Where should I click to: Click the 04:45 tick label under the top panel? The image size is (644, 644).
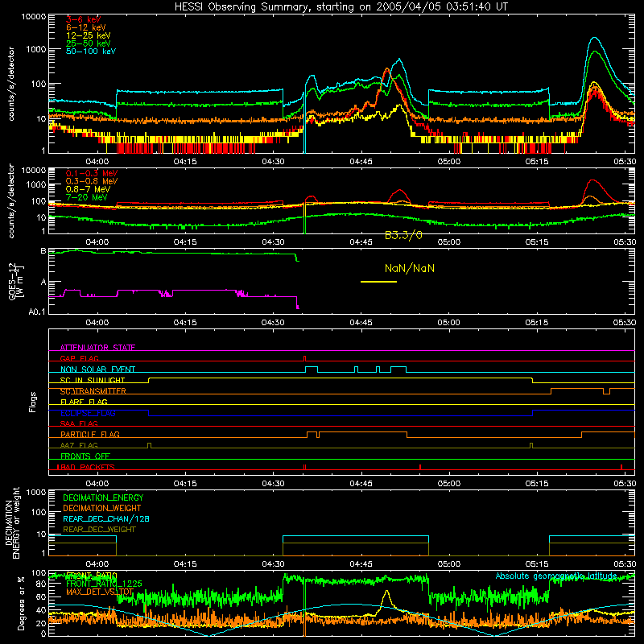361,162
